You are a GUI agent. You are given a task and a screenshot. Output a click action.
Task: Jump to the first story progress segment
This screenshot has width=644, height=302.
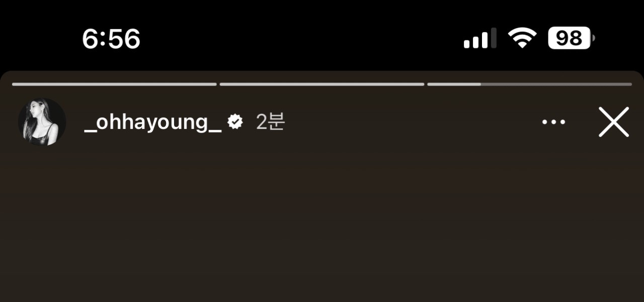point(114,84)
